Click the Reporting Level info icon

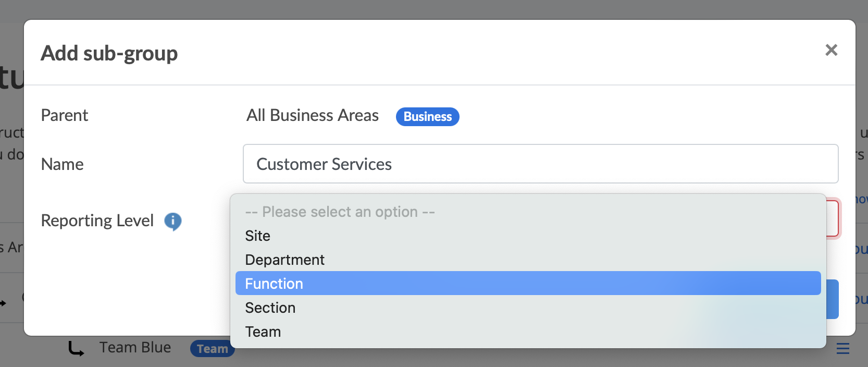(x=173, y=221)
